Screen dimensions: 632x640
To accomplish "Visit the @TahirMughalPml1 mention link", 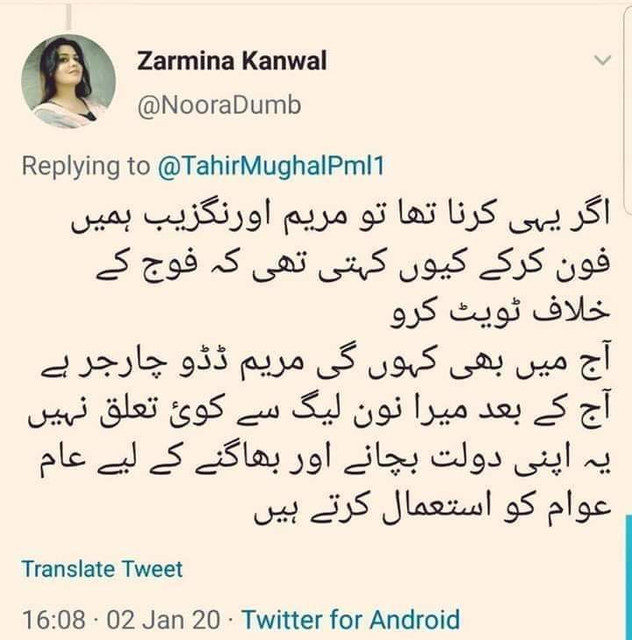I will click(271, 167).
